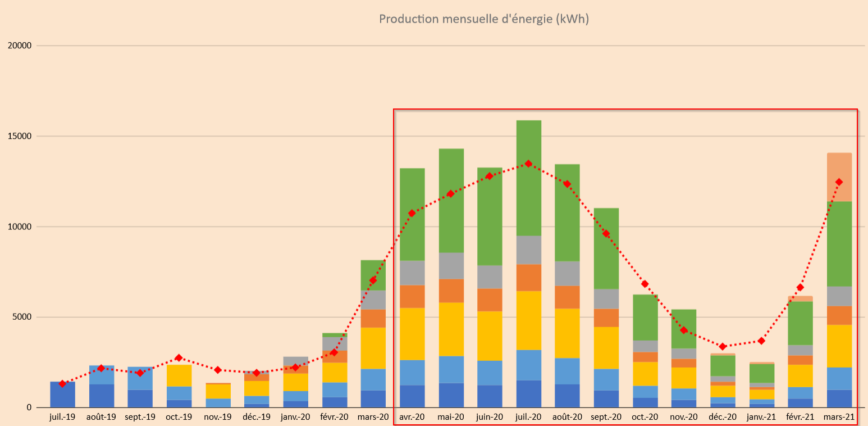Click the yellow segment of juil.-20 bar
This screenshot has height=426, width=868.
529,320
